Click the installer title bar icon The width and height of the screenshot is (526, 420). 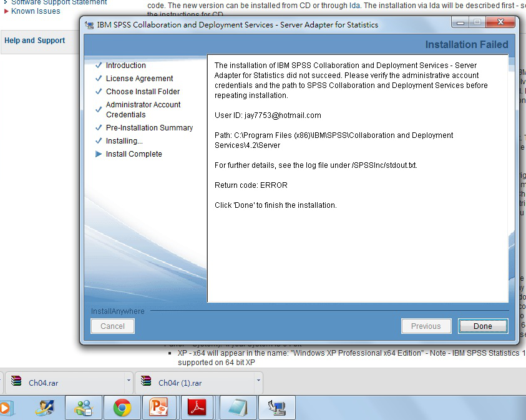[89, 25]
